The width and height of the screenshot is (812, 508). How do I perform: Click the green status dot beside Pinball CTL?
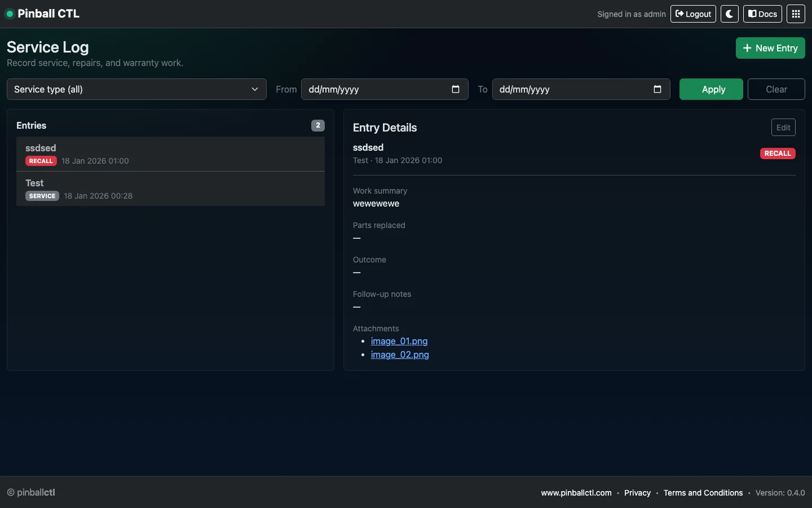click(x=10, y=14)
